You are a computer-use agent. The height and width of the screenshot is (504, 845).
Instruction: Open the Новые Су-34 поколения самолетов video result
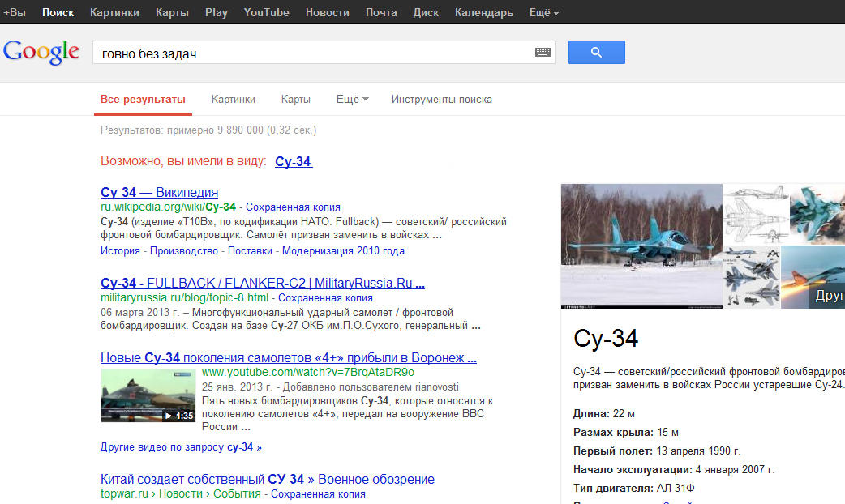289,357
